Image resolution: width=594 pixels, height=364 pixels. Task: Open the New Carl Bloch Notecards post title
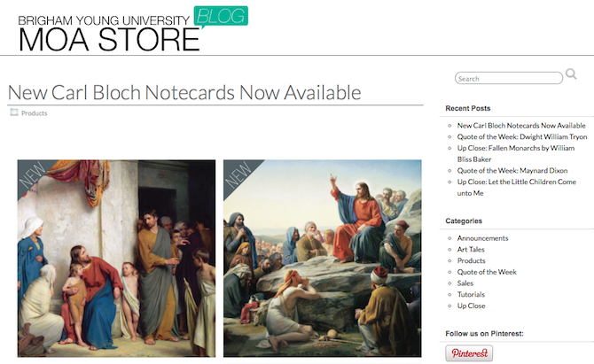(184, 93)
